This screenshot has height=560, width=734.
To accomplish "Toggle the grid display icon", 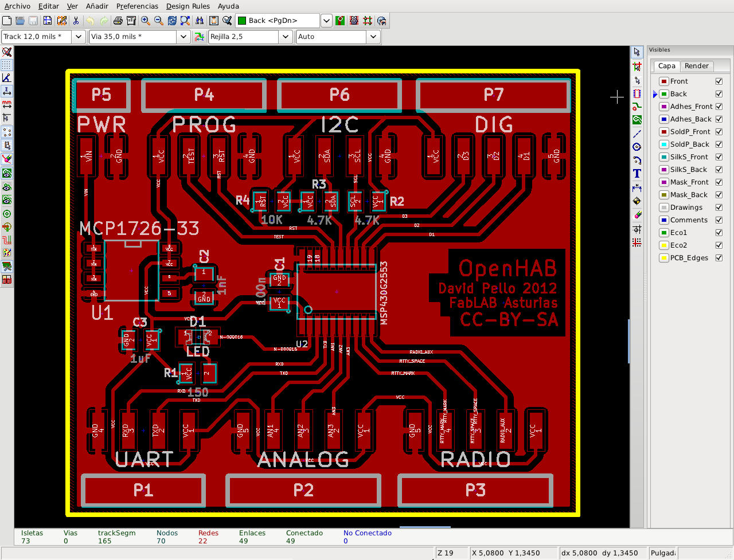I will pos(7,65).
